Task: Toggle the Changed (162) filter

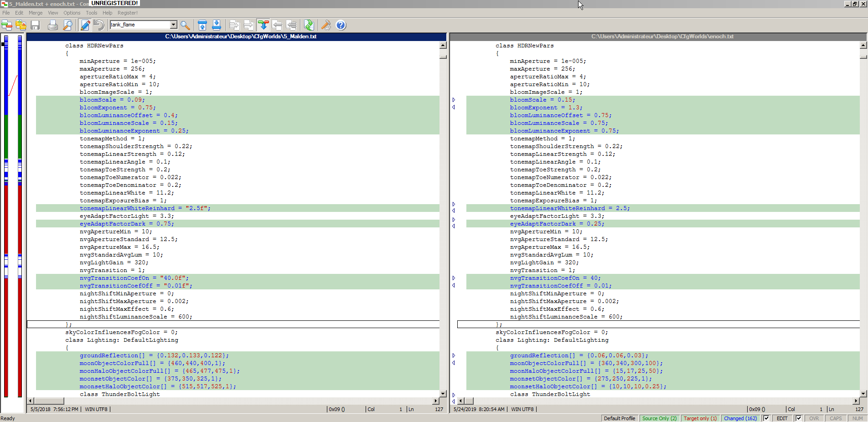Action: (740, 418)
